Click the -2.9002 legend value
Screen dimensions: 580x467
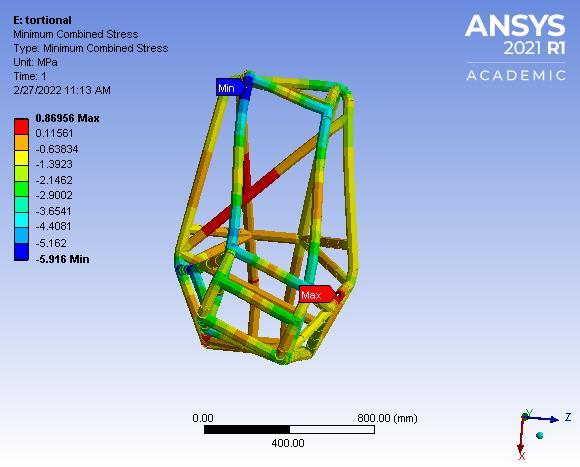[x=54, y=195]
